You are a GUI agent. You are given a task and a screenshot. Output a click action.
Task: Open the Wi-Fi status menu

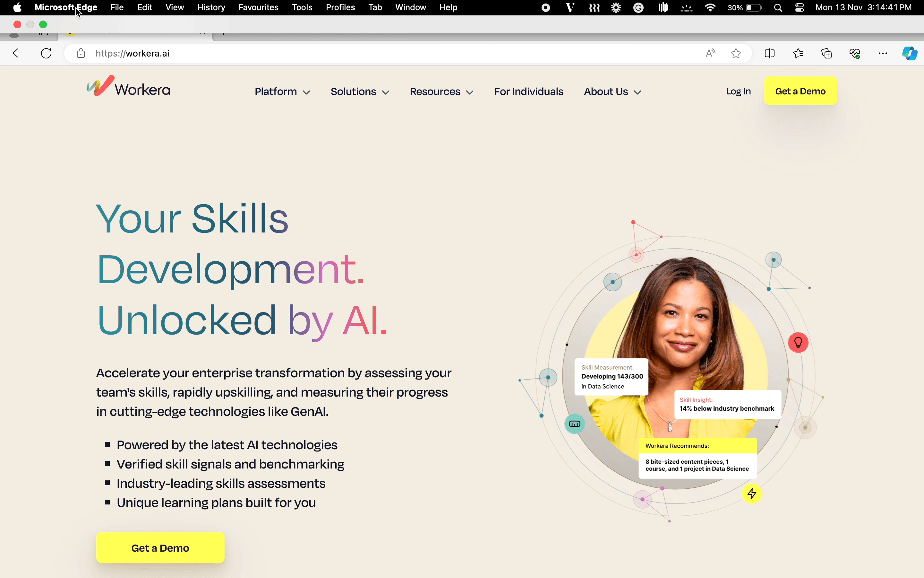coord(710,8)
